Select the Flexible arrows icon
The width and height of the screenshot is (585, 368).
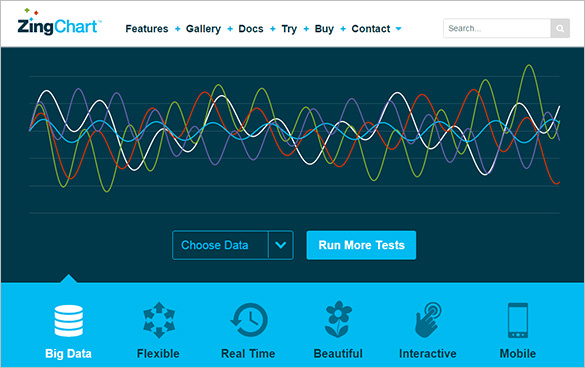click(x=159, y=320)
